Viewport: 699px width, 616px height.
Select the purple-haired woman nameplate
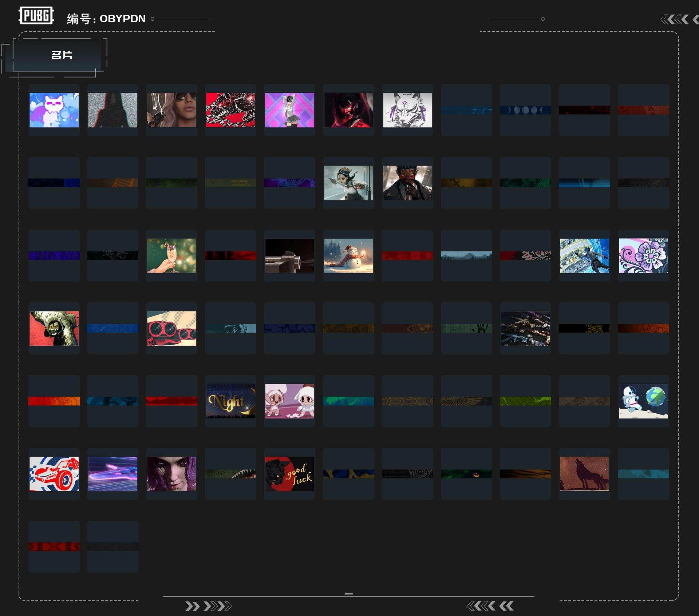pos(171,474)
